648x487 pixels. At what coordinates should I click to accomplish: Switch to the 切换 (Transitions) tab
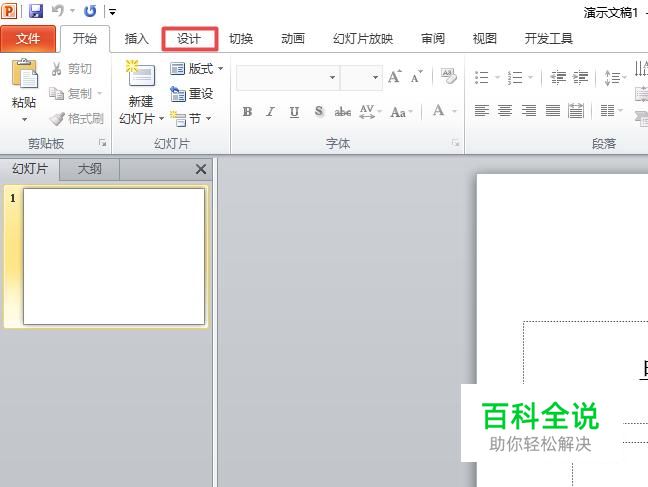241,39
